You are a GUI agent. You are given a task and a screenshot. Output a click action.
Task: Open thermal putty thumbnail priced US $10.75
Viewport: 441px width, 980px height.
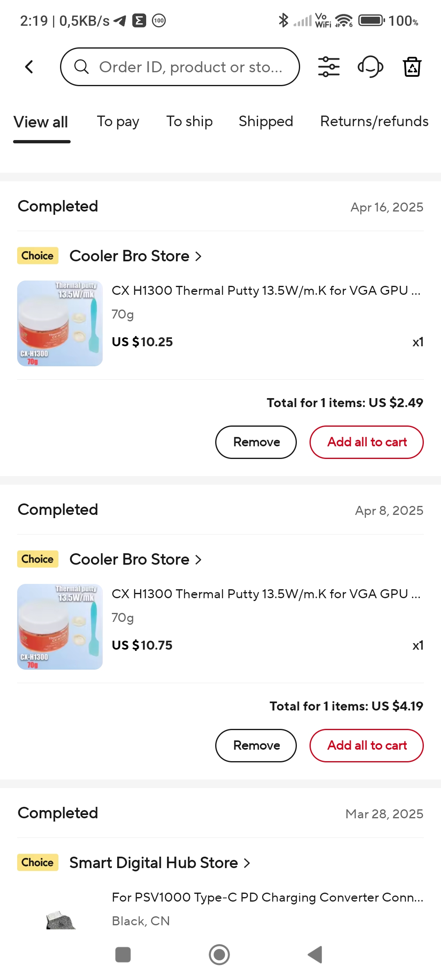coord(60,627)
